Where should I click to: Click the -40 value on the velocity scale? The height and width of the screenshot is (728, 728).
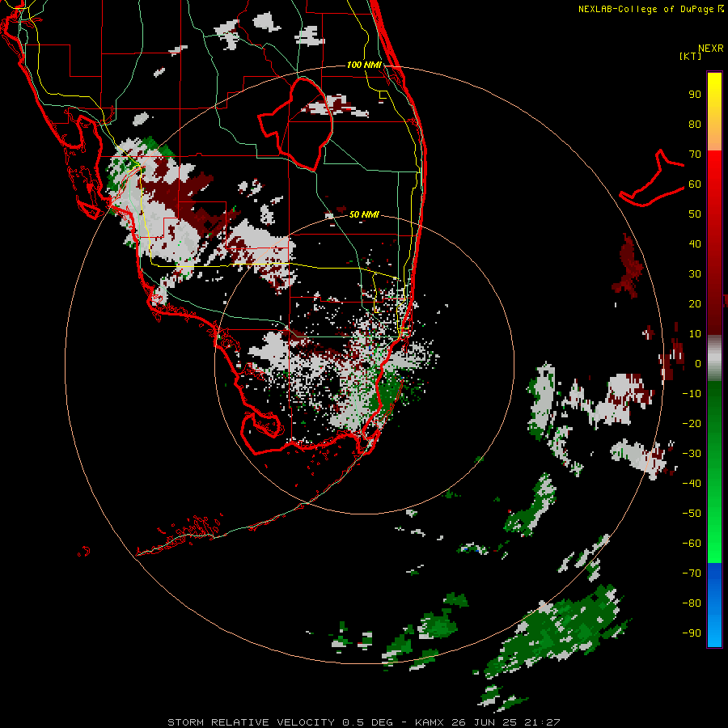coord(692,484)
